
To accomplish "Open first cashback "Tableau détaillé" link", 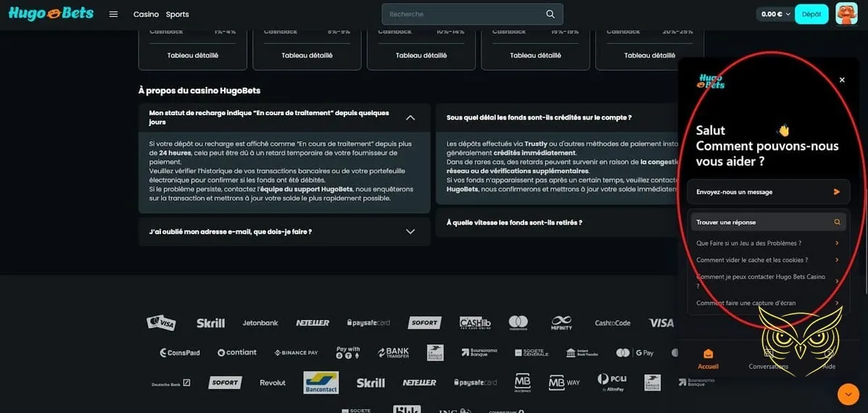I will pyautogui.click(x=192, y=55).
